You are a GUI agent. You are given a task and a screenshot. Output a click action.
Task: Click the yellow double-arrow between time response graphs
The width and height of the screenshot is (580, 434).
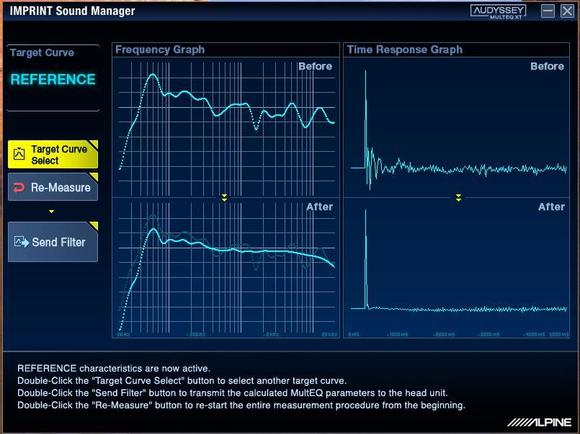[x=458, y=198]
